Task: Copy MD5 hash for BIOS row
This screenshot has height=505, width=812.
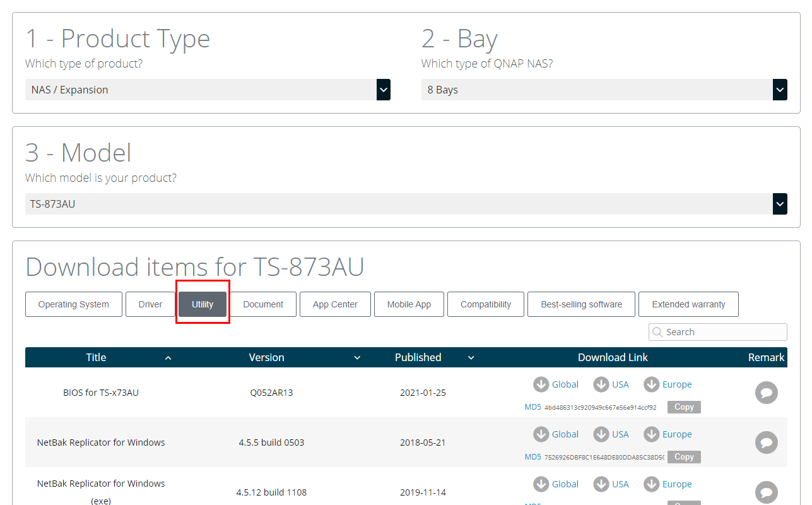Action: click(x=684, y=407)
